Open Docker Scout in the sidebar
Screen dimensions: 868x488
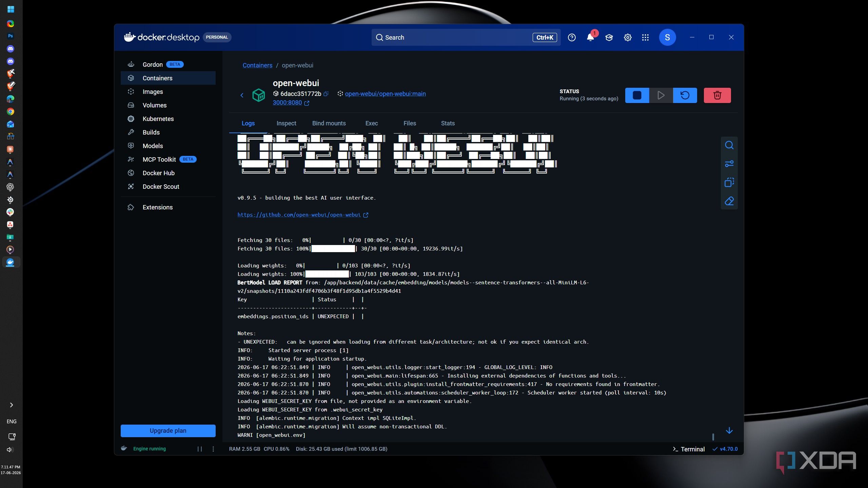coord(168,186)
